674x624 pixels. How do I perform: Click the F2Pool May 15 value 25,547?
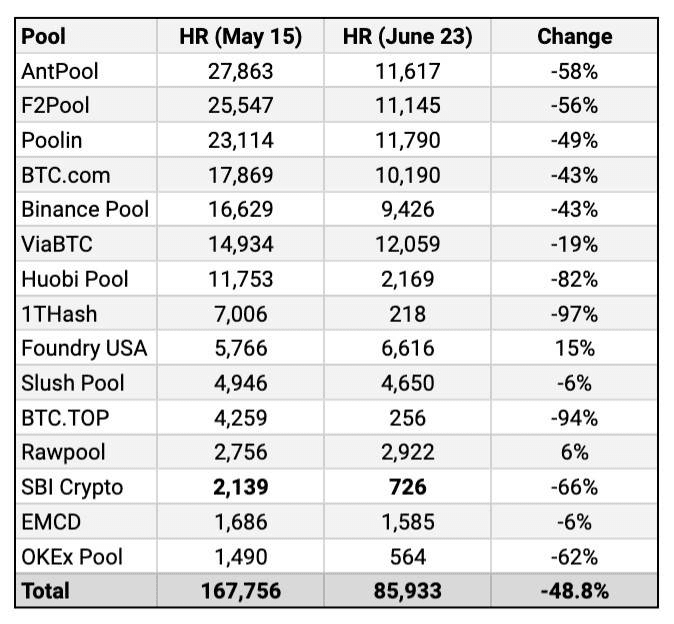tap(239, 106)
